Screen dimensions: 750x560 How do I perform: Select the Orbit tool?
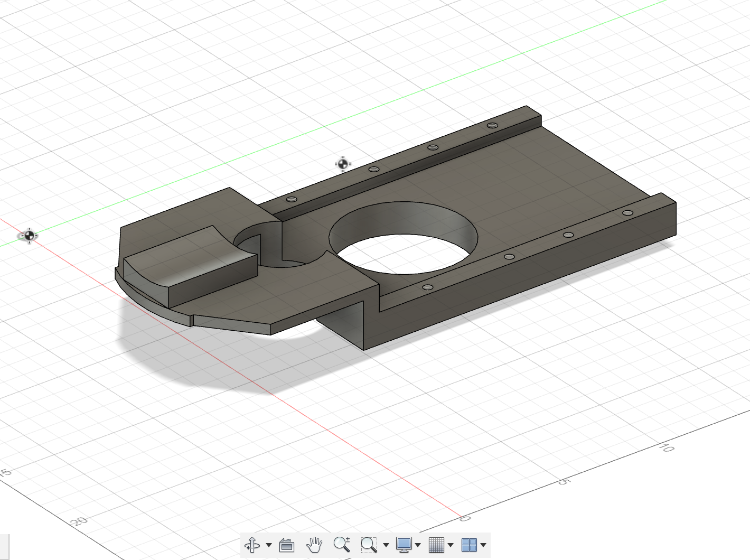point(252,545)
